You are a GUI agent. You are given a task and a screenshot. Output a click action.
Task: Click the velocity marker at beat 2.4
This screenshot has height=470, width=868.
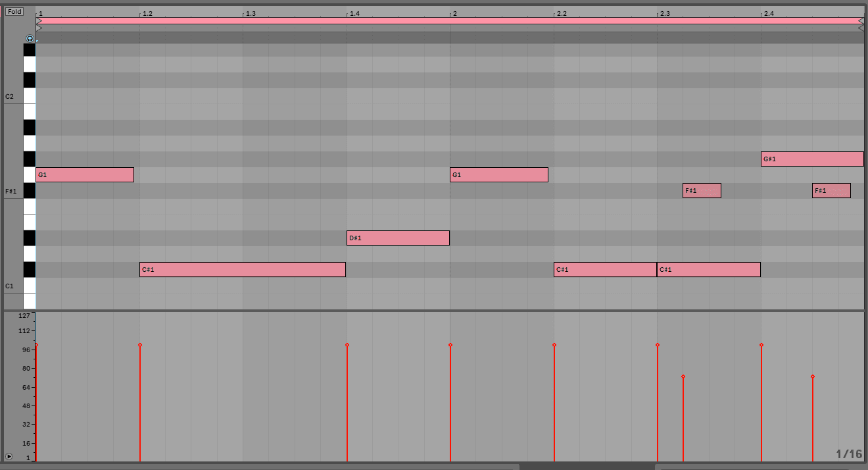[x=761, y=345]
